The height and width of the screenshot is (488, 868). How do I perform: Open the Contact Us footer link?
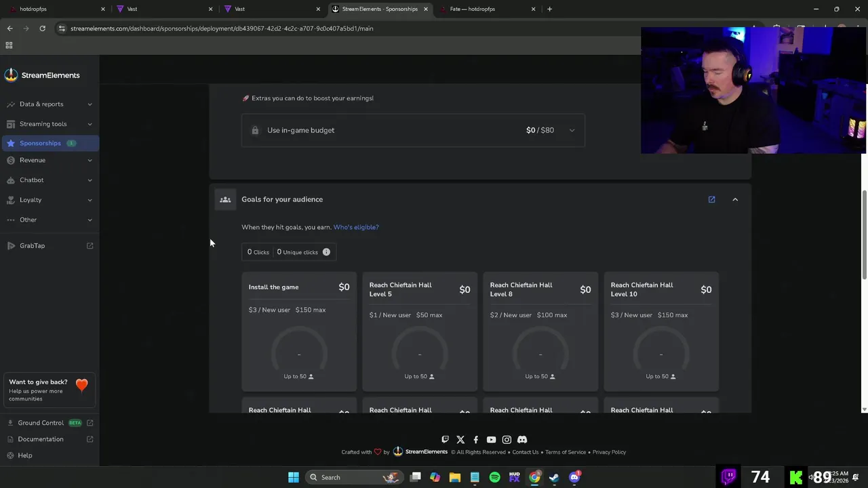click(x=526, y=452)
